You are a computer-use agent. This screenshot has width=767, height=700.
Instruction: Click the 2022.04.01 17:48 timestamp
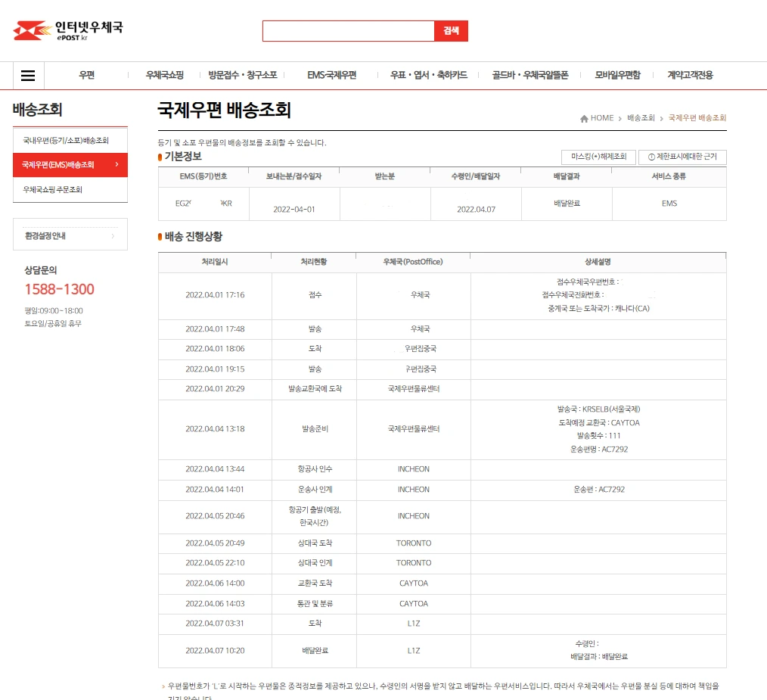click(215, 329)
